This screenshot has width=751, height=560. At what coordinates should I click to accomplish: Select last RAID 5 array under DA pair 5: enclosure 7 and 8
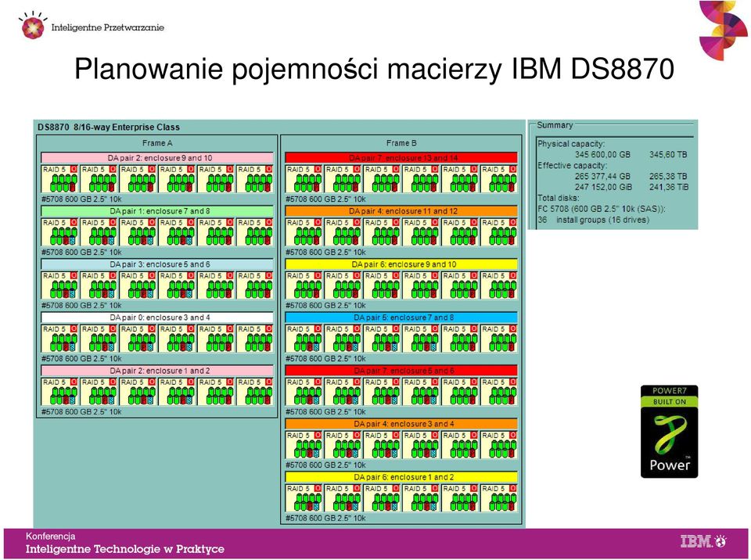(x=499, y=338)
